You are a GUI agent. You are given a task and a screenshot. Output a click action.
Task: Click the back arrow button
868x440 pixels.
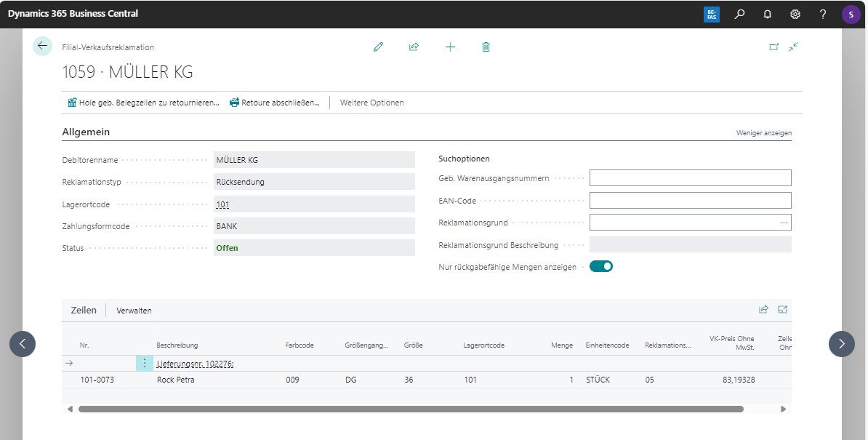coord(42,46)
